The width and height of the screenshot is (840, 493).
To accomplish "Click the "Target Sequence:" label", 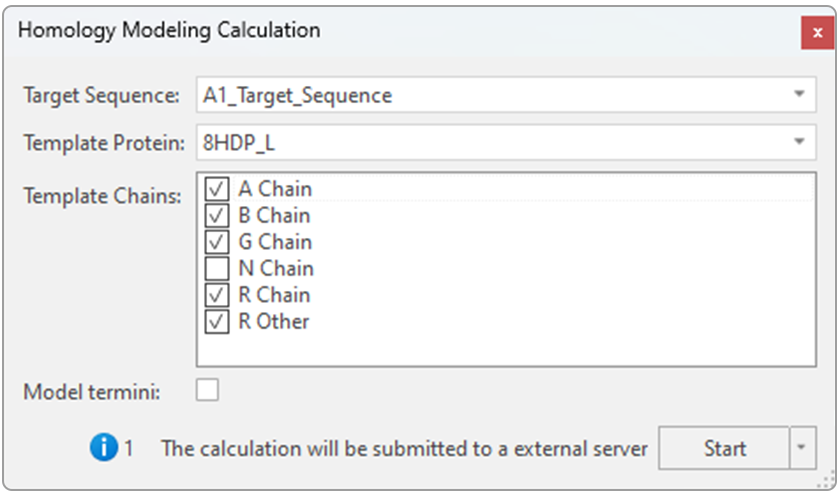I will point(101,96).
